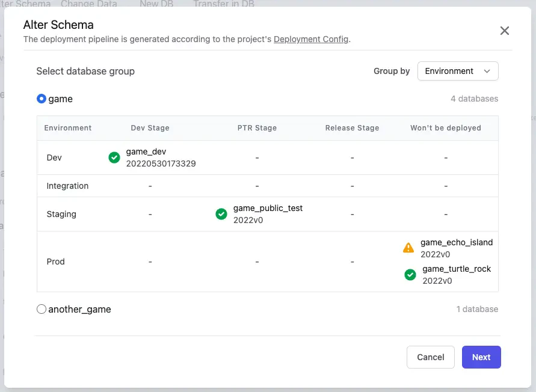
Task: Select the game database group radio button
Action: click(x=42, y=99)
